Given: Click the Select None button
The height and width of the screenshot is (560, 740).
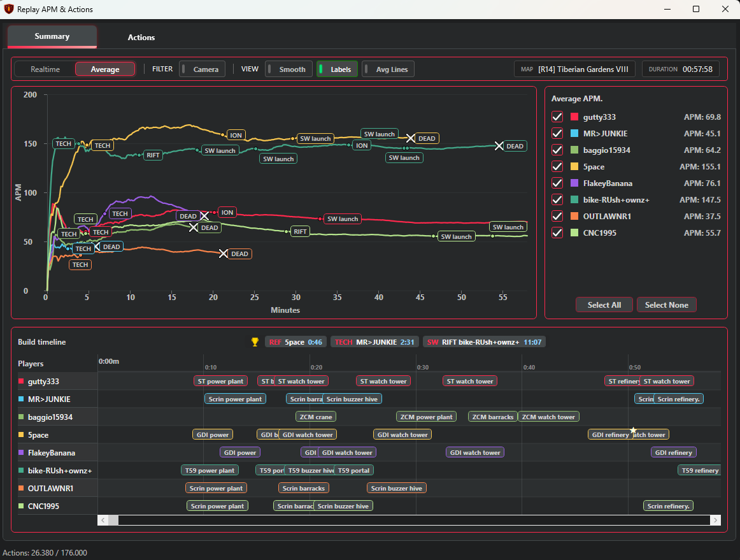Looking at the screenshot, I should pyautogui.click(x=666, y=305).
